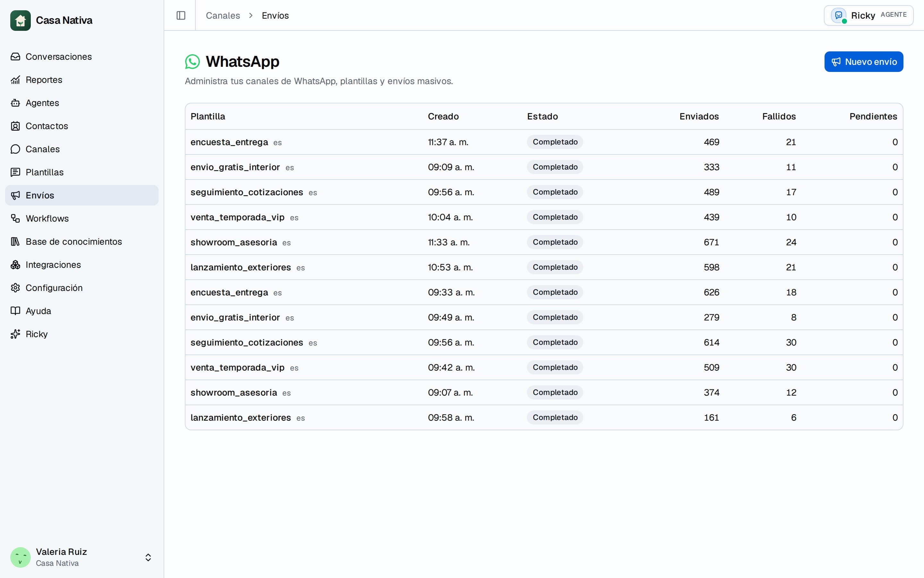This screenshot has width=924, height=578.
Task: Open lanzamiento_exteriores row created 09:58 a. m.
Action: [544, 417]
